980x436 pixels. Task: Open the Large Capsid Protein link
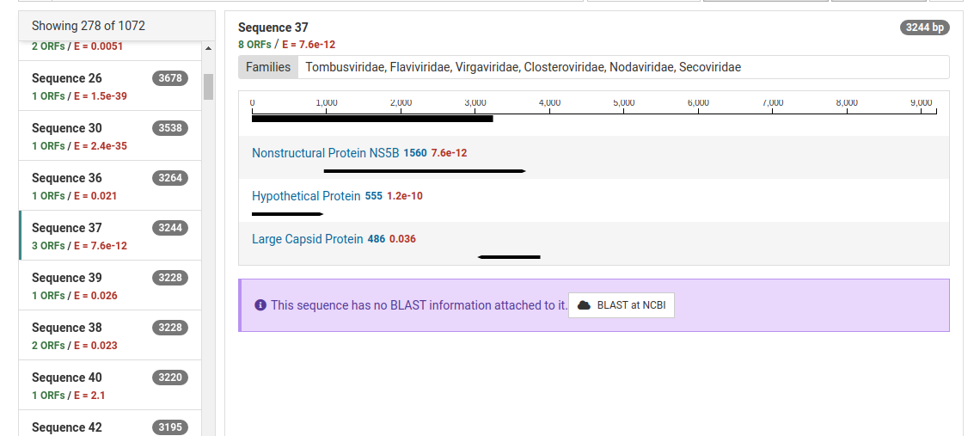307,239
